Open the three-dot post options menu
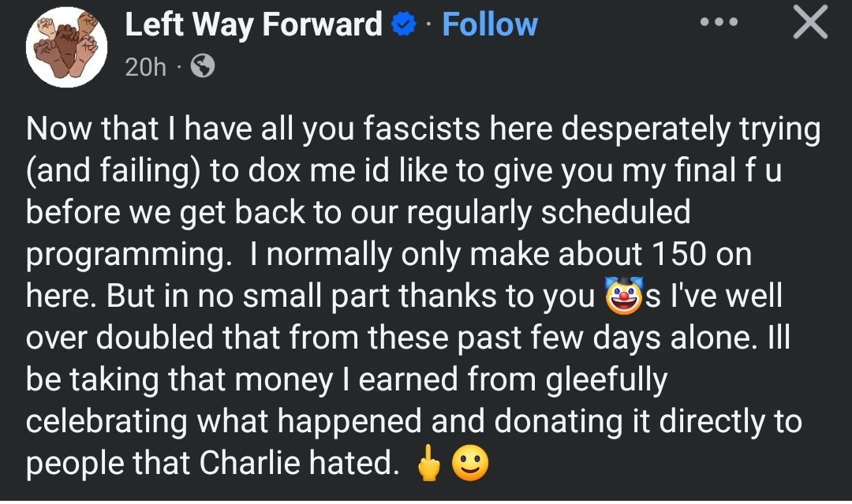The image size is (852, 504). [719, 22]
